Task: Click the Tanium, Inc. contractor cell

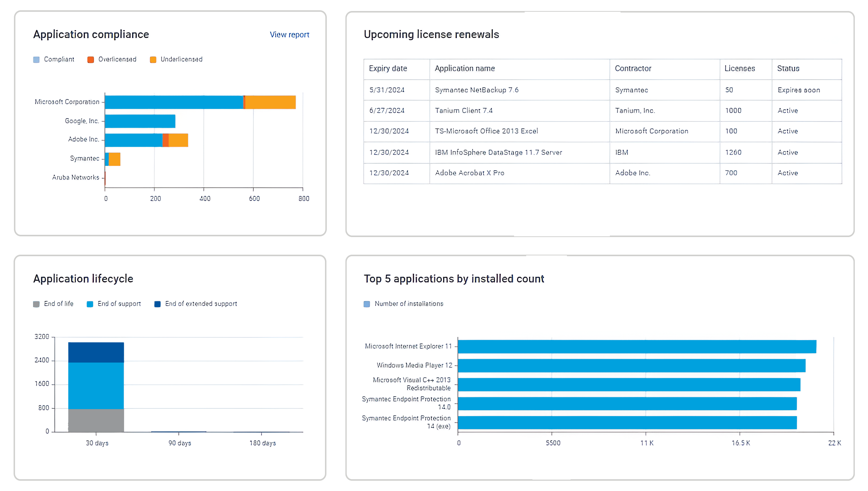Action: 665,111
